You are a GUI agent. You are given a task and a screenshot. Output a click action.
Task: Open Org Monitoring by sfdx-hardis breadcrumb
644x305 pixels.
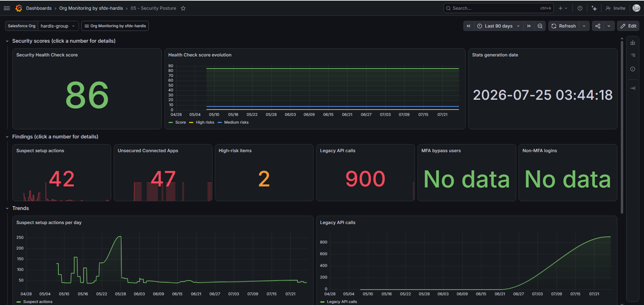tap(91, 8)
